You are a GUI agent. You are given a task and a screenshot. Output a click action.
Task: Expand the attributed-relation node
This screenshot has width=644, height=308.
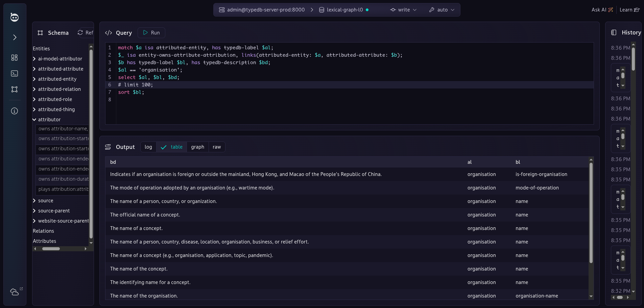click(34, 89)
